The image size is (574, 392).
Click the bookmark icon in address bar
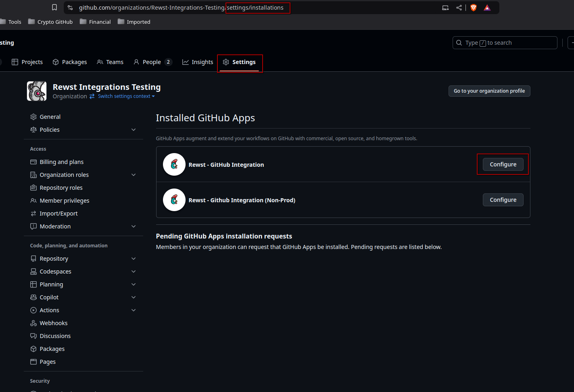click(54, 7)
